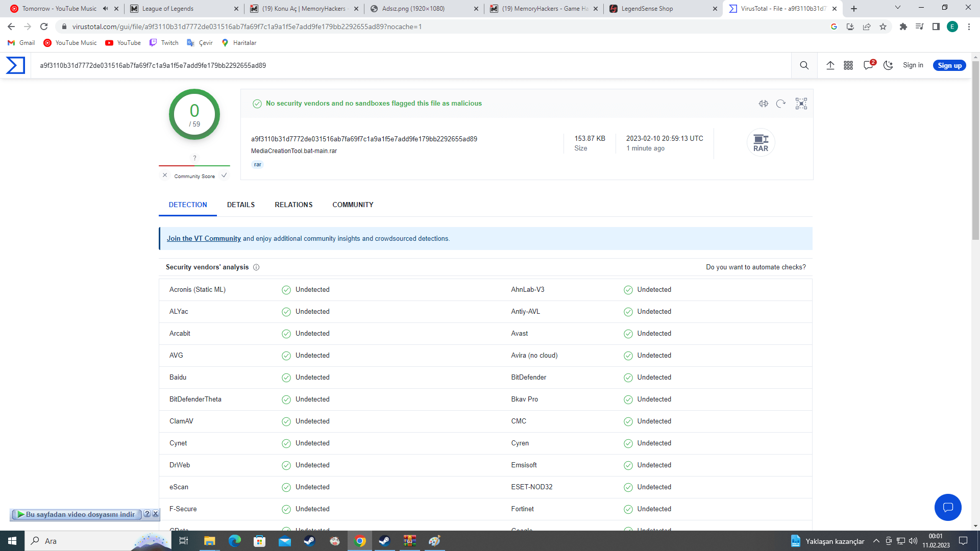Reload the page
The width and height of the screenshot is (980, 551).
(x=44, y=27)
